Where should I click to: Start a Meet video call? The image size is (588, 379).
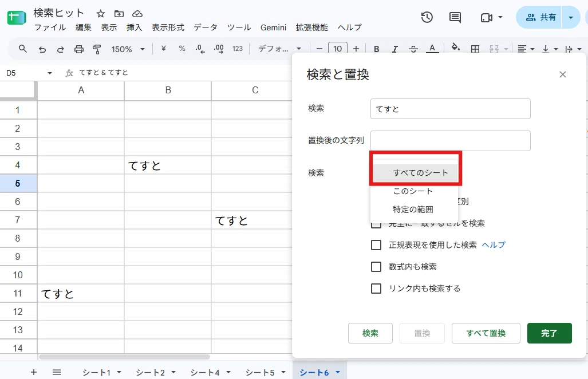(487, 18)
